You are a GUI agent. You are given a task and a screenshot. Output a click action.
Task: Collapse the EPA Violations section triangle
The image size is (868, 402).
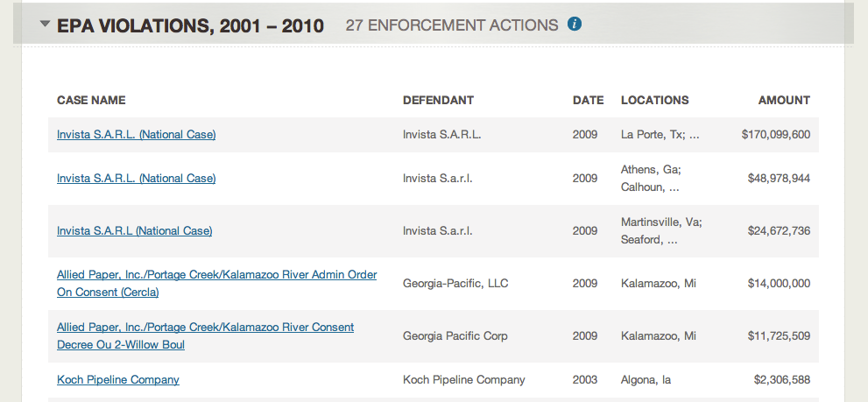tap(46, 25)
